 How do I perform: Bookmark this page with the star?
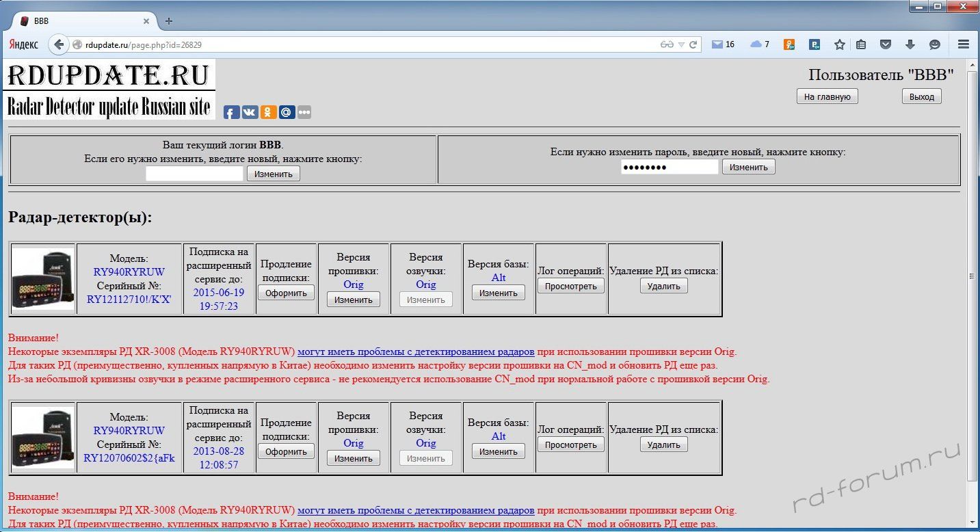pos(840,44)
